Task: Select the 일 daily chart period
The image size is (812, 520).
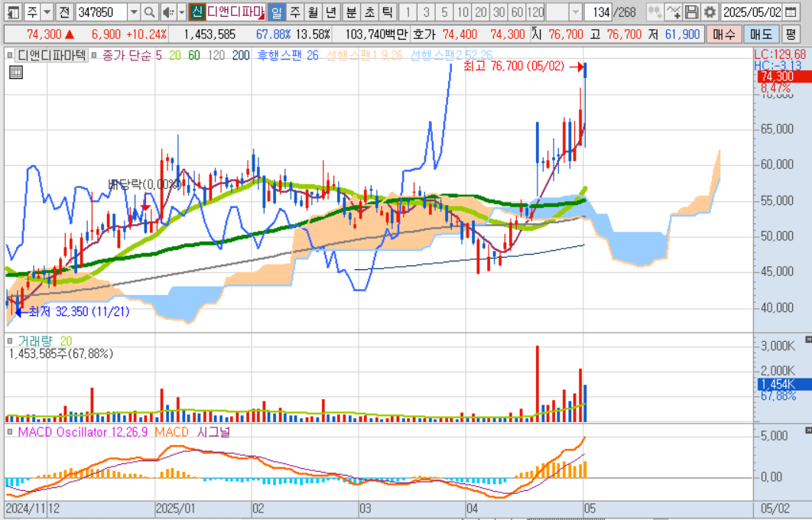Action: pos(277,12)
